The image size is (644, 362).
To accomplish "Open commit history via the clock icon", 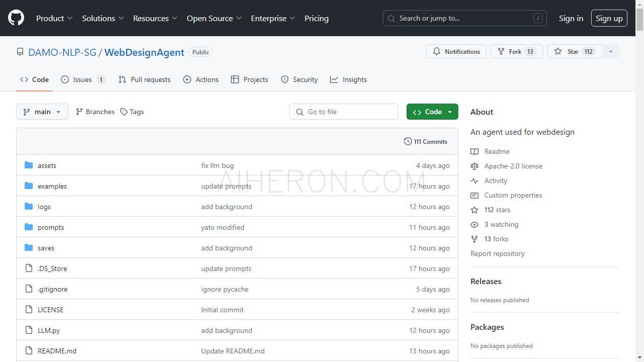I will tap(408, 141).
